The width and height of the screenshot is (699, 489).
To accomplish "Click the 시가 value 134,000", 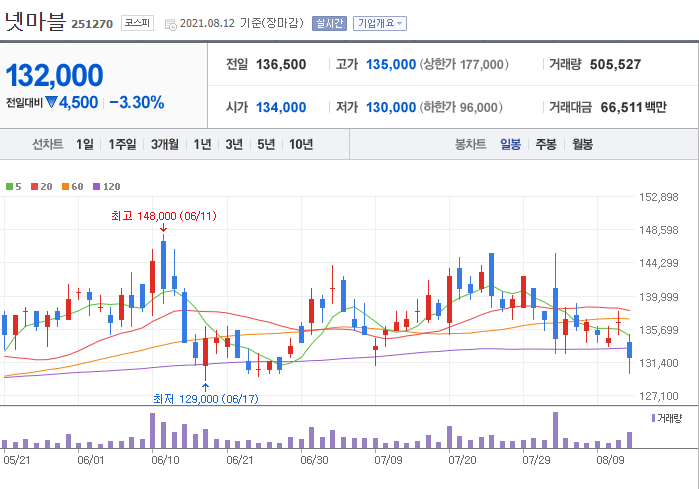I will click(281, 107).
